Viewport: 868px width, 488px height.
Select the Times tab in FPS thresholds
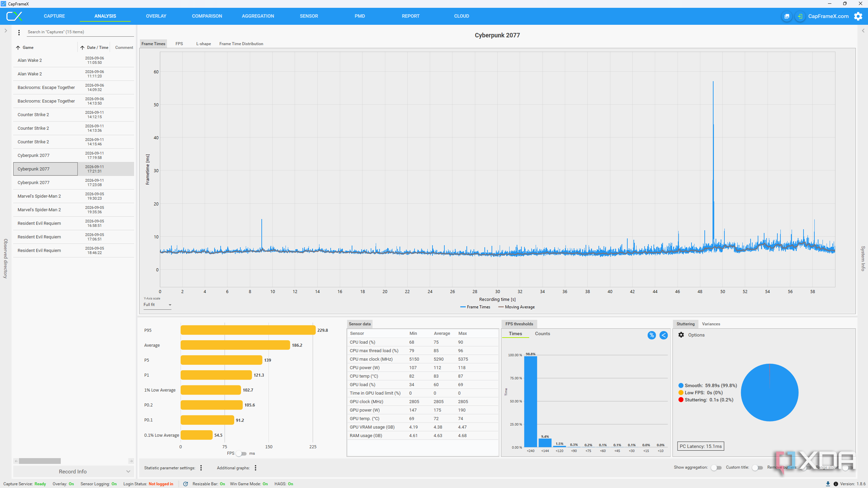point(515,333)
